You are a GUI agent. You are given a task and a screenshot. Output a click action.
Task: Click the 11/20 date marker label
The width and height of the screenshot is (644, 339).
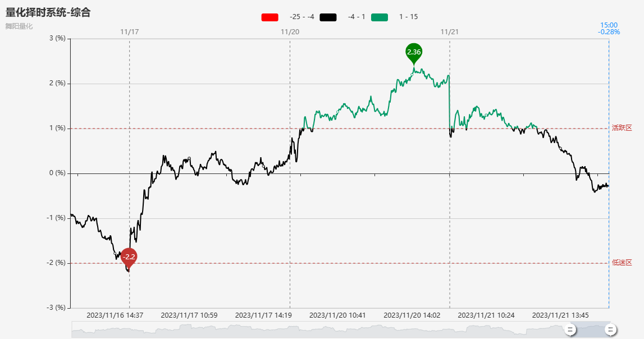click(290, 32)
